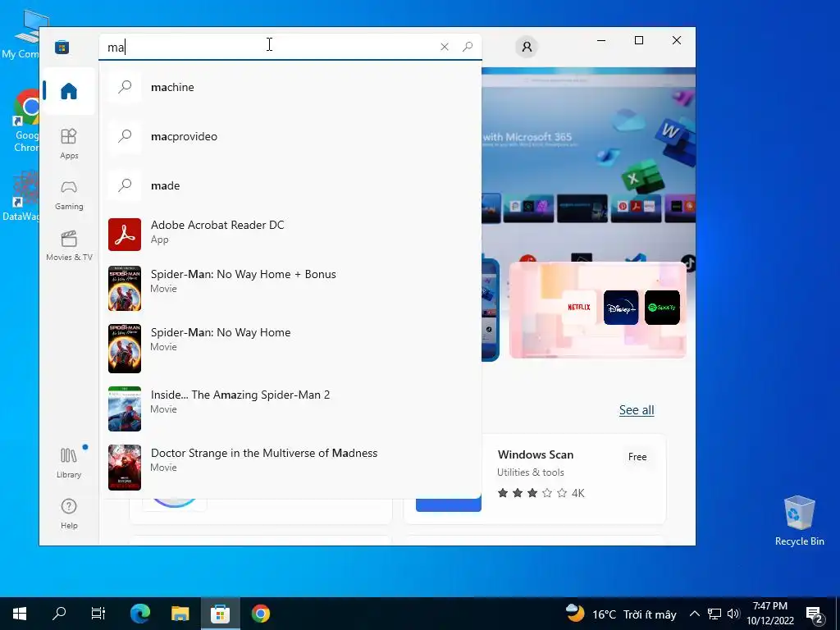Show hidden system tray icons
Viewport: 840px width, 630px height.
pyautogui.click(x=694, y=614)
